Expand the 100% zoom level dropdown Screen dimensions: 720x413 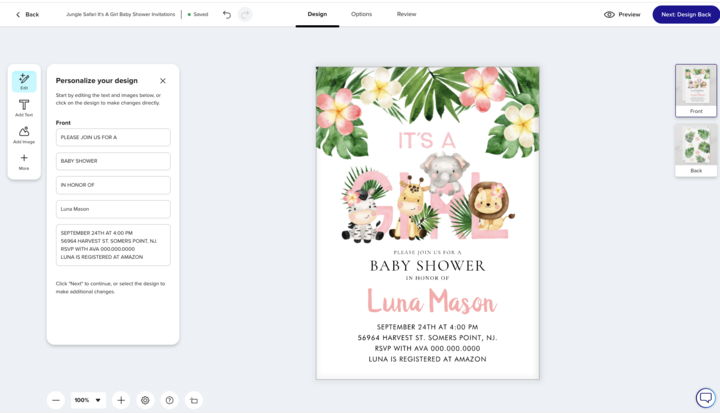point(88,400)
